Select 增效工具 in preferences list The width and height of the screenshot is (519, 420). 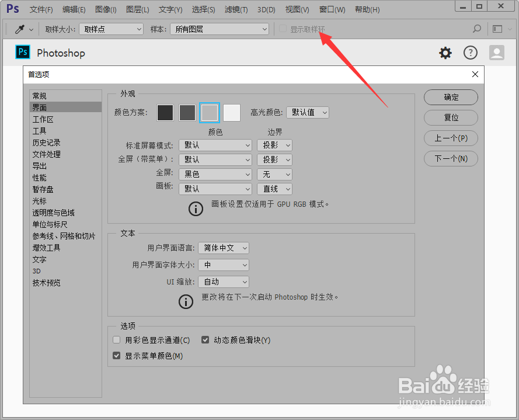[65, 248]
